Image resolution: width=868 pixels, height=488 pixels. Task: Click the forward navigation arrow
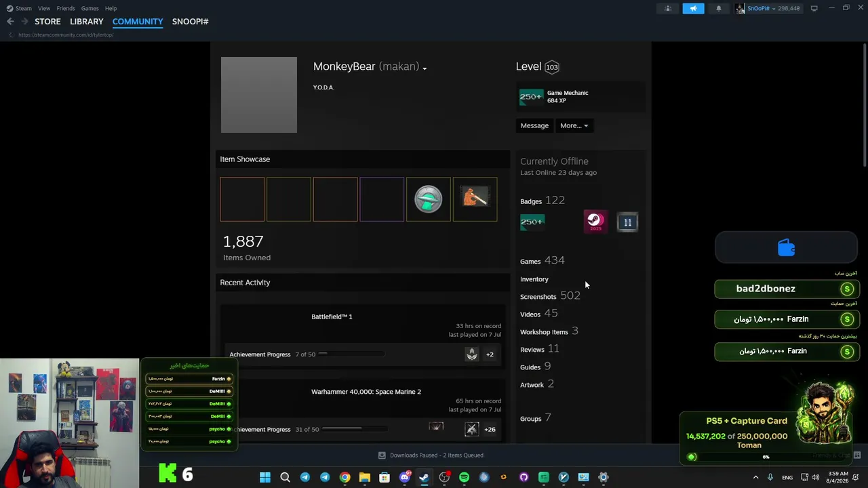24,22
